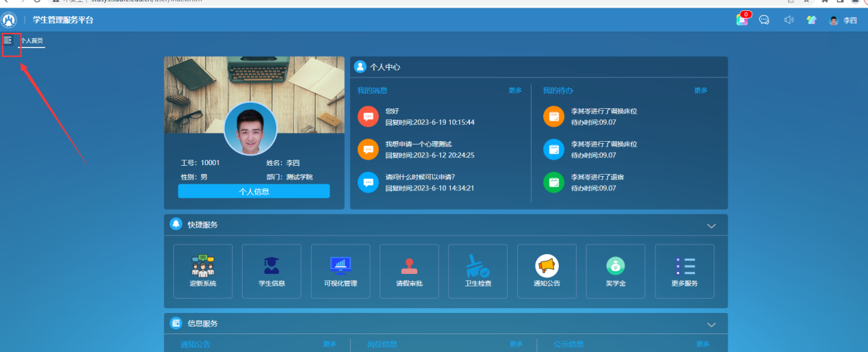Click the theme skin shirt icon

[811, 20]
